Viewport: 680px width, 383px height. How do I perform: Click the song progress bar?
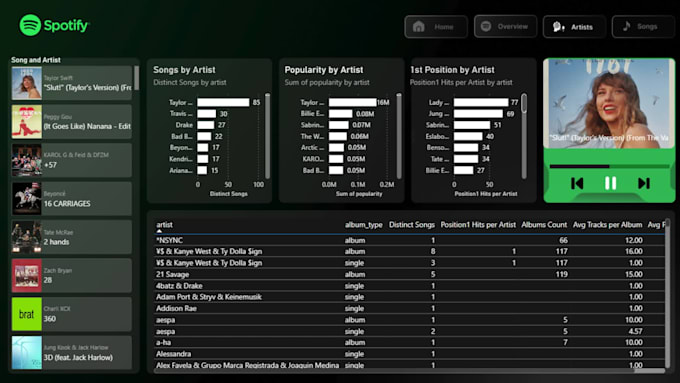[609, 166]
